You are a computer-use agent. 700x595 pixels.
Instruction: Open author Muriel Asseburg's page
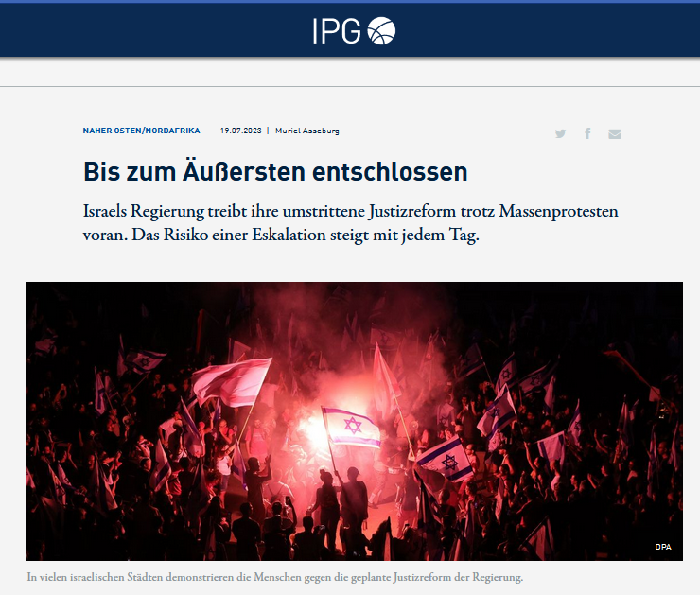(307, 131)
